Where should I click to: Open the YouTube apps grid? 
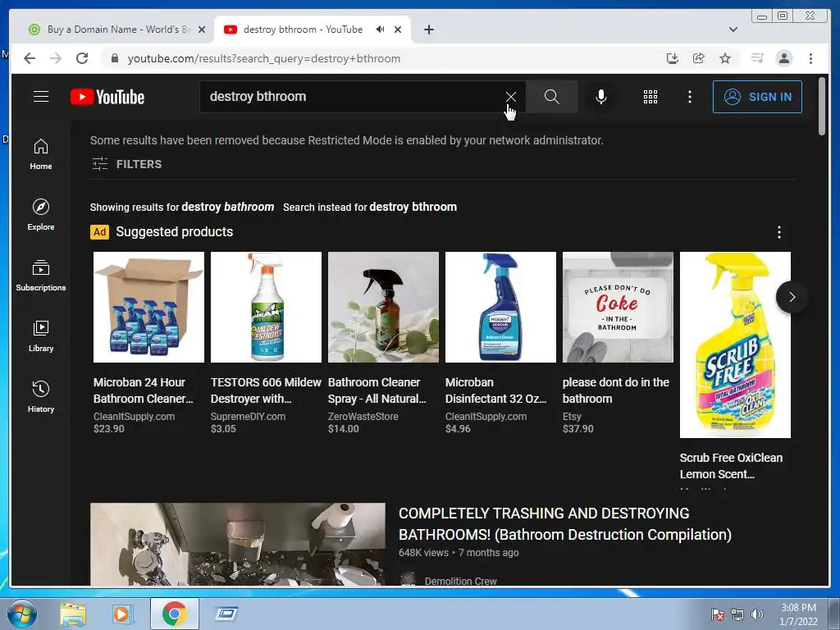click(x=651, y=97)
